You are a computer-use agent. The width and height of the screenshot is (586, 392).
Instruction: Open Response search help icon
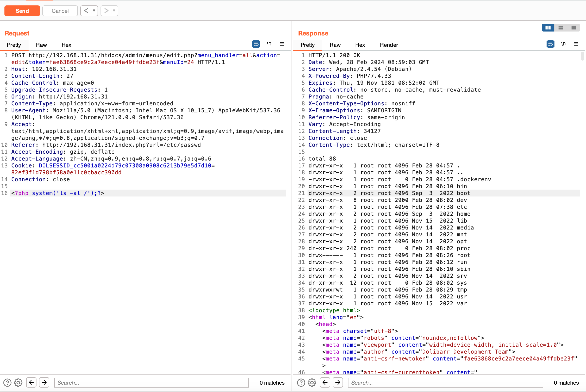(301, 382)
